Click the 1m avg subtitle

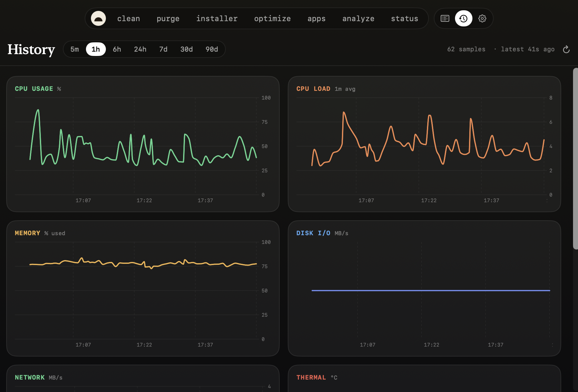click(x=345, y=89)
